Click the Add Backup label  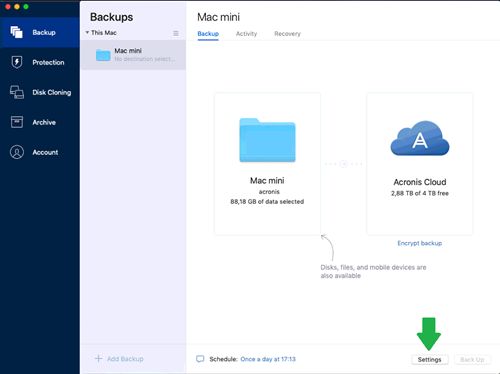(x=125, y=359)
